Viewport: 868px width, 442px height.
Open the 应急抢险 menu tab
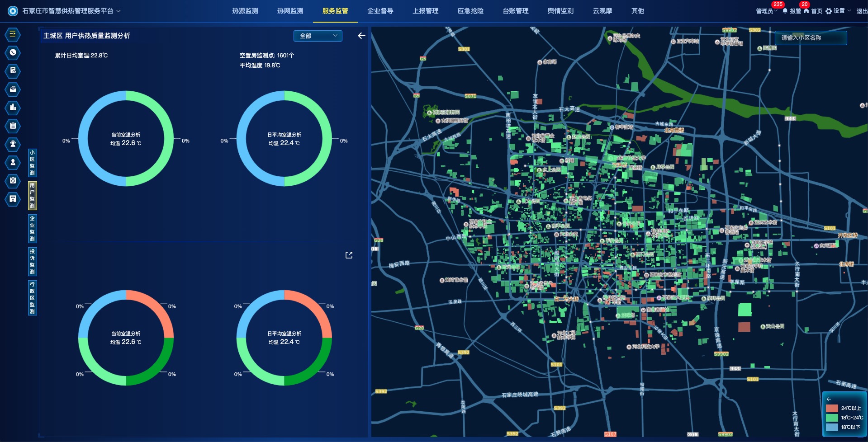tap(470, 11)
